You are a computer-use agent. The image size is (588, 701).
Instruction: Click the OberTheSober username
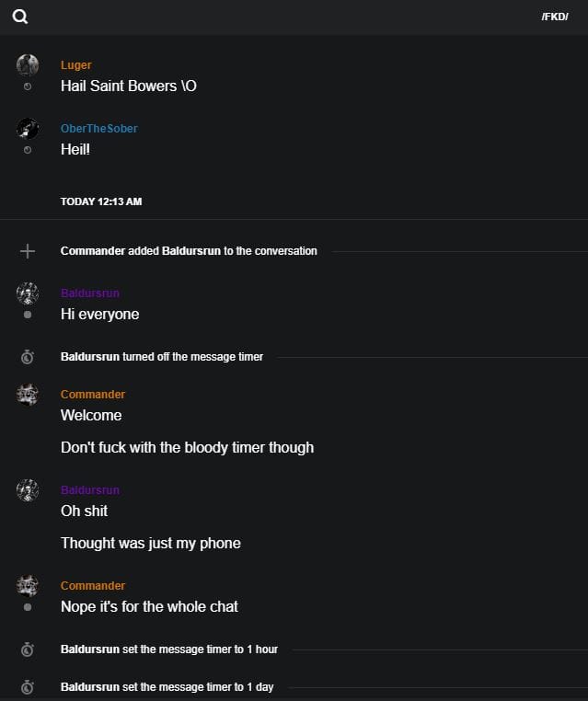point(98,129)
